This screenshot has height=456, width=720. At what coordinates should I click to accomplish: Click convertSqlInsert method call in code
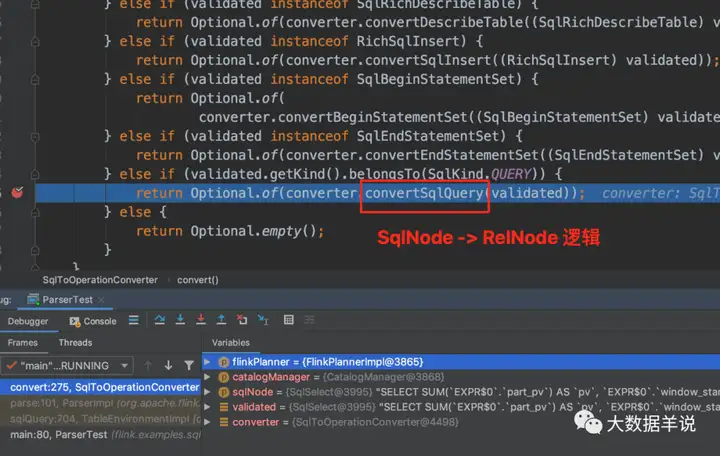pos(428,60)
